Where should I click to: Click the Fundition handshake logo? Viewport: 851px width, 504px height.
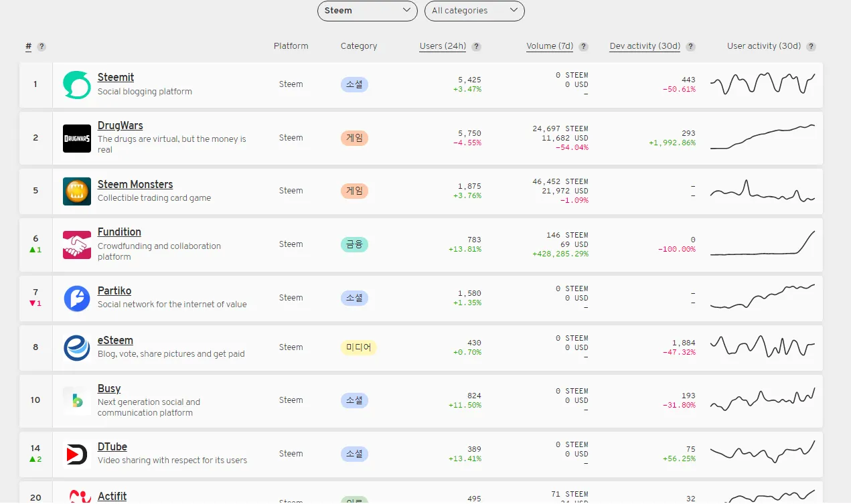point(76,245)
